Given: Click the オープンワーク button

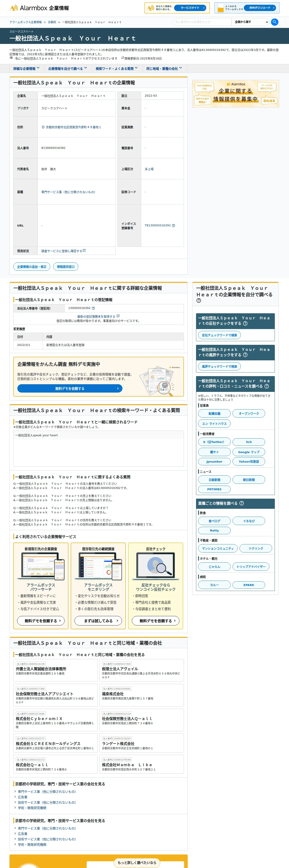Looking at the screenshot, I should [x=248, y=414].
